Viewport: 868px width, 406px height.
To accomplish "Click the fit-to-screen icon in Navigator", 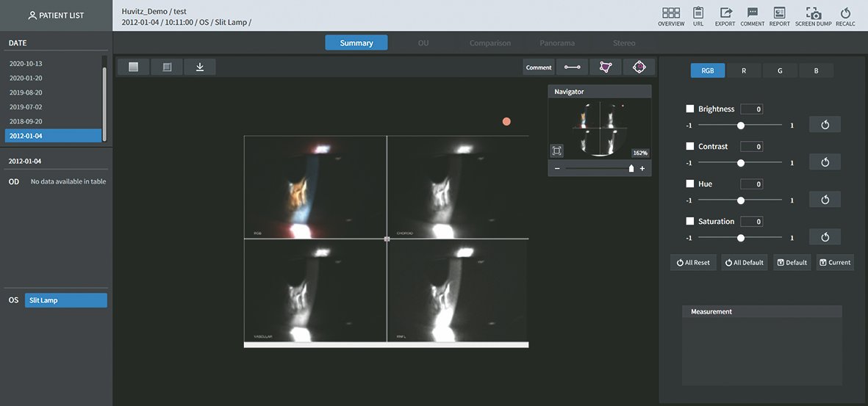I will 557,151.
